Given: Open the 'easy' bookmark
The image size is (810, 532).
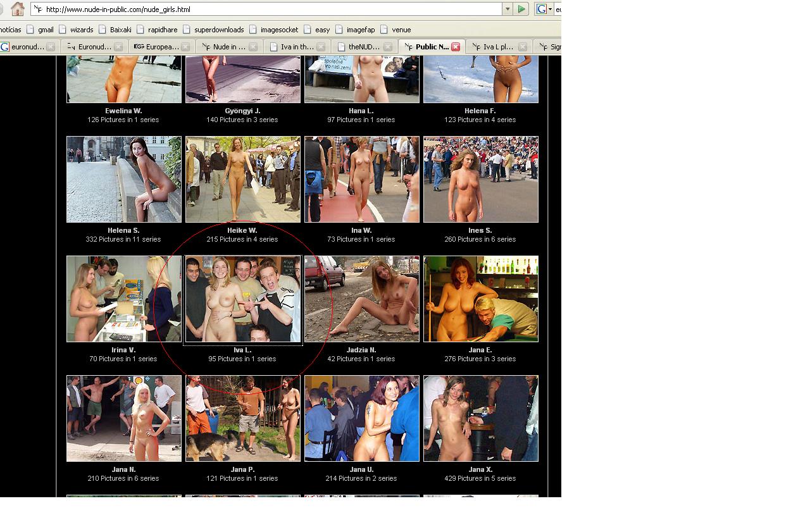Looking at the screenshot, I should pos(322,30).
